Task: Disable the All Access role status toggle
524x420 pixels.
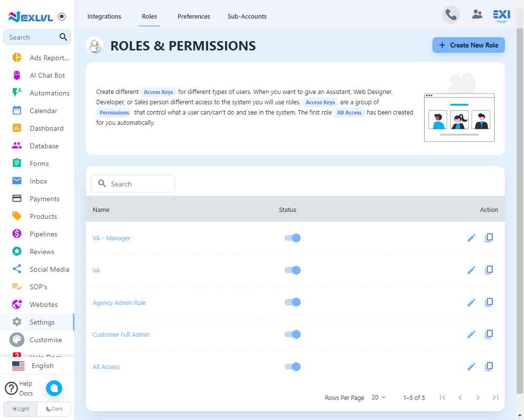Action: pos(292,366)
